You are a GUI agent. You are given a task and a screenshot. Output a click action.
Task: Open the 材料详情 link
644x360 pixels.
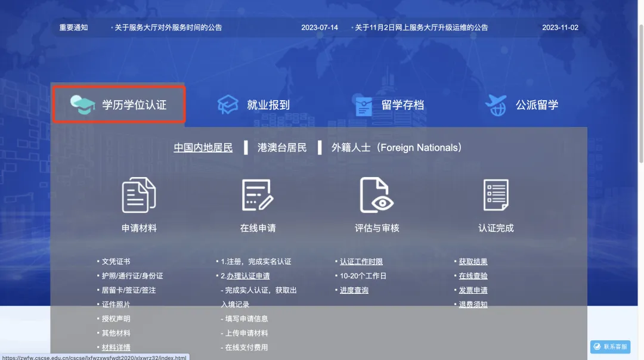click(116, 347)
